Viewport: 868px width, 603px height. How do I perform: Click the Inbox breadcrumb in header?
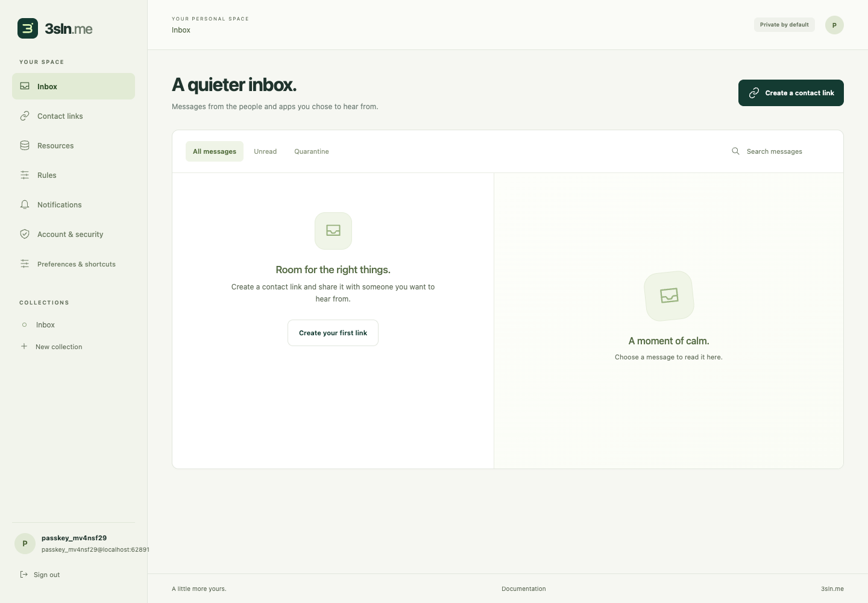pyautogui.click(x=181, y=30)
